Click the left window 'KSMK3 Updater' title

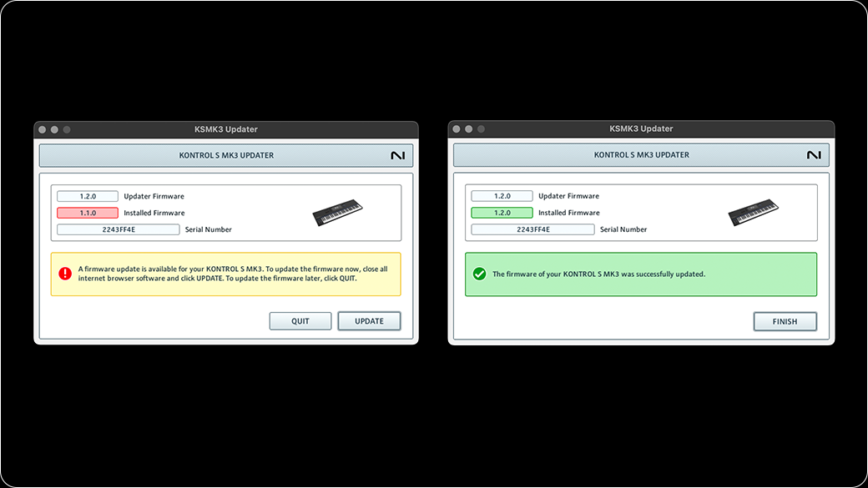(x=226, y=129)
